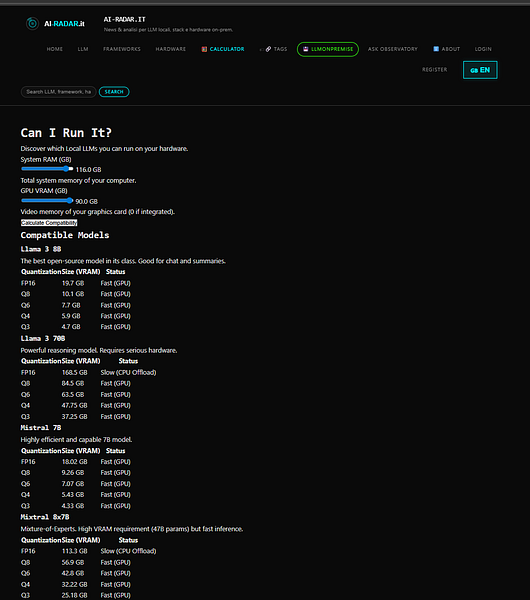The height and width of the screenshot is (600, 530).
Task: Click the LOGIN link
Action: (483, 49)
